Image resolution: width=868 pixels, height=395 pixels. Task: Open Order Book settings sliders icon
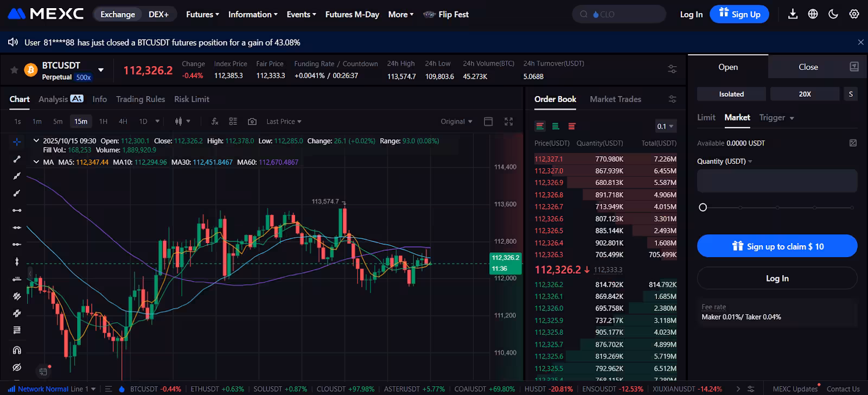[672, 99]
